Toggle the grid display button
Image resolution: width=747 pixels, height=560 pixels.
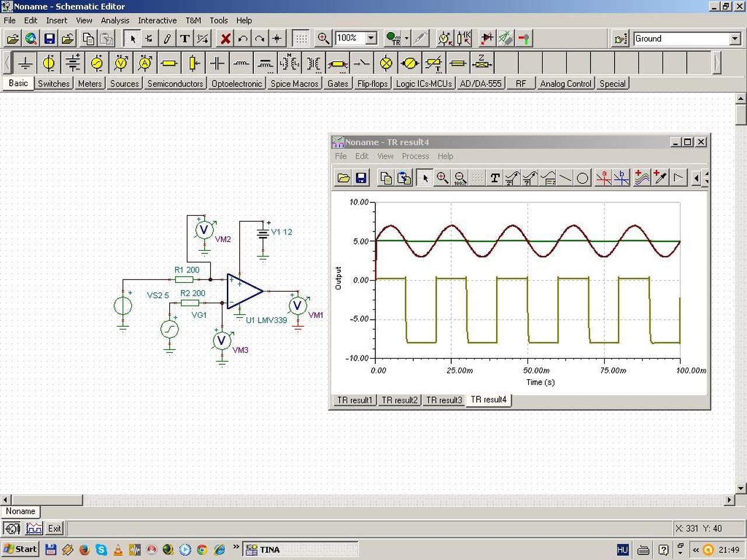[301, 38]
